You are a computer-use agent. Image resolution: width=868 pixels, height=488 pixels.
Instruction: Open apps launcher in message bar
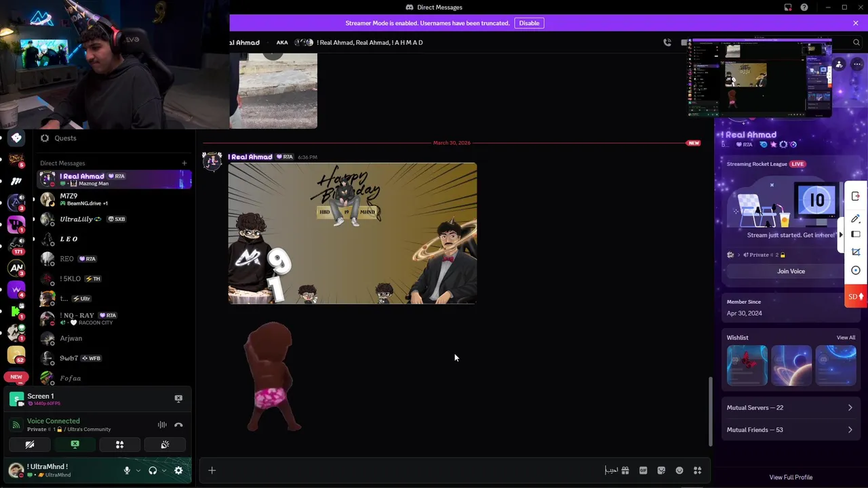697,470
